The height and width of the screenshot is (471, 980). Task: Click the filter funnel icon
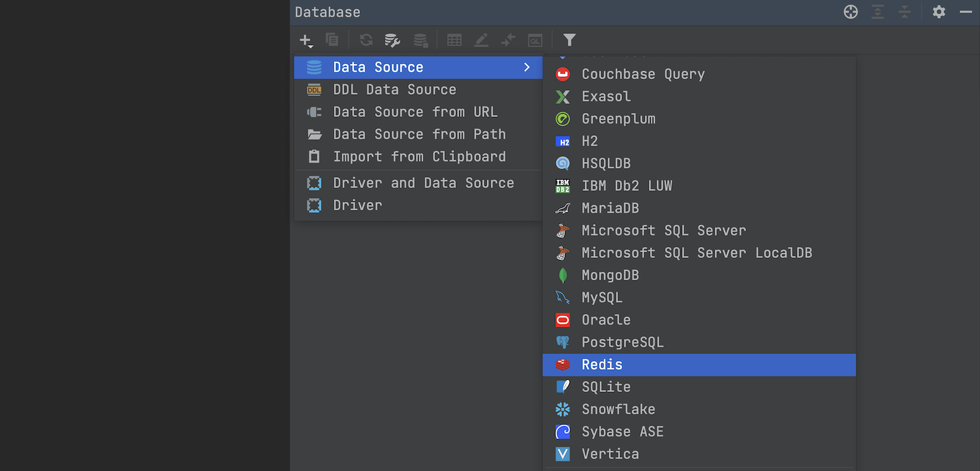tap(569, 41)
